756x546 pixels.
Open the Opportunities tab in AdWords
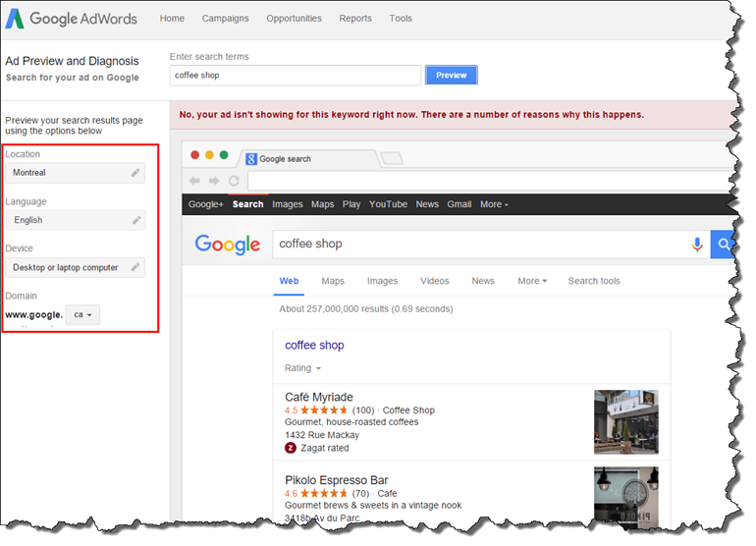(x=294, y=19)
